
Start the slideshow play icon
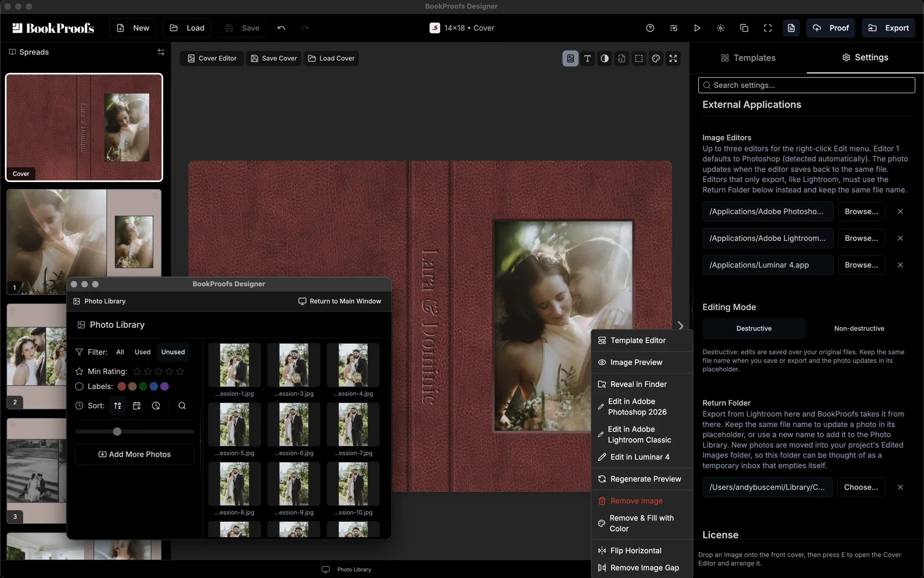697,28
